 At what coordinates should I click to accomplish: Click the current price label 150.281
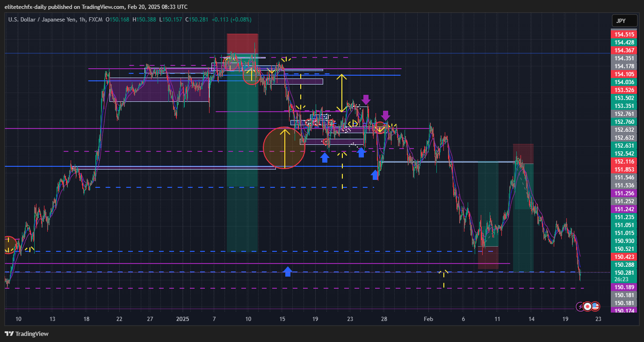point(624,273)
